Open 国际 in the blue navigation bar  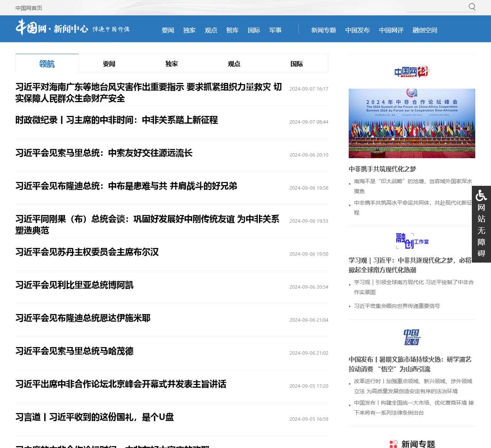click(x=254, y=30)
